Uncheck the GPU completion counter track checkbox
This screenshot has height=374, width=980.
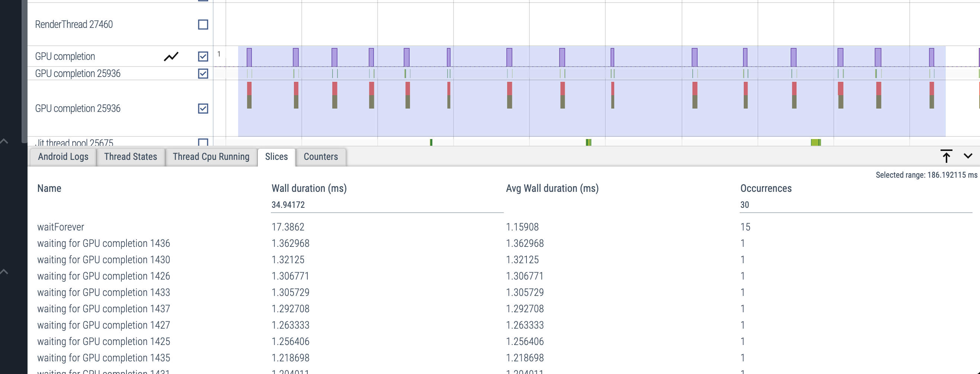(203, 57)
